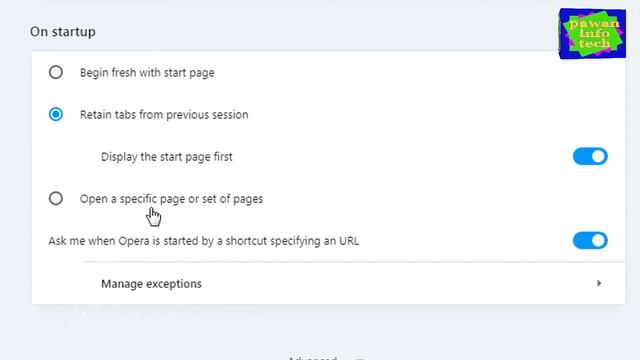Expand the Manage exceptions arrow

pyautogui.click(x=599, y=283)
